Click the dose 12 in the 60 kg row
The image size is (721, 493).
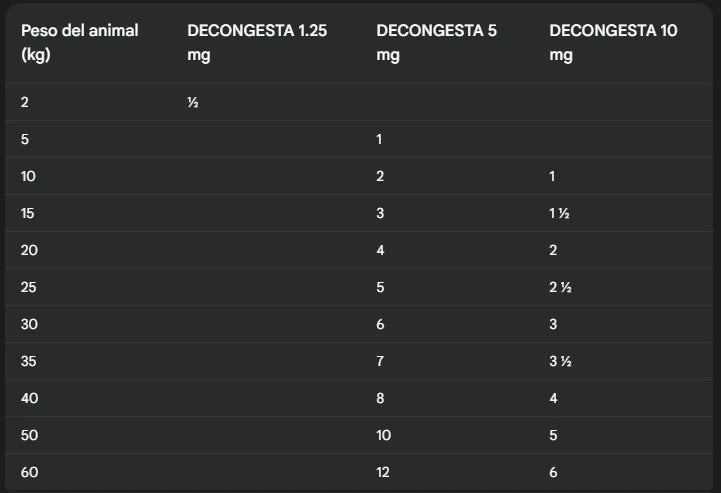(383, 472)
